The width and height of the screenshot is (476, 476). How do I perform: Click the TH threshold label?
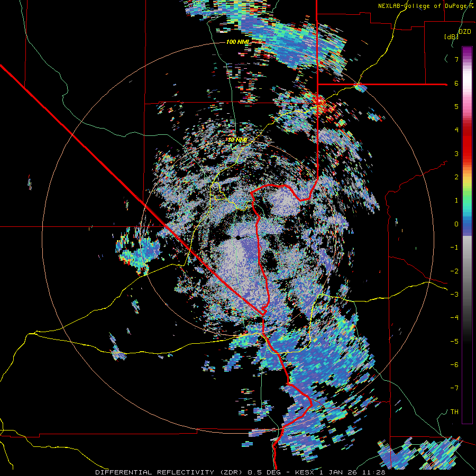coord(454,412)
